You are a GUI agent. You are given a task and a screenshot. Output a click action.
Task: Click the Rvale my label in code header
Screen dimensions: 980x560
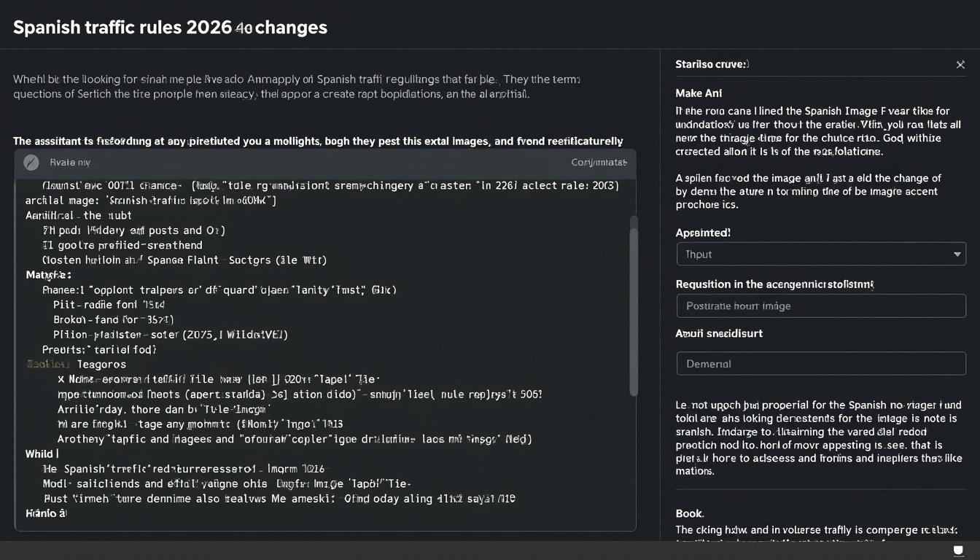70,163
